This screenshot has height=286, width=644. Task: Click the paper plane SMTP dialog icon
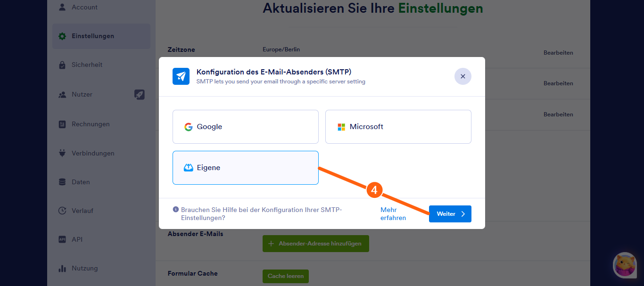(x=181, y=76)
